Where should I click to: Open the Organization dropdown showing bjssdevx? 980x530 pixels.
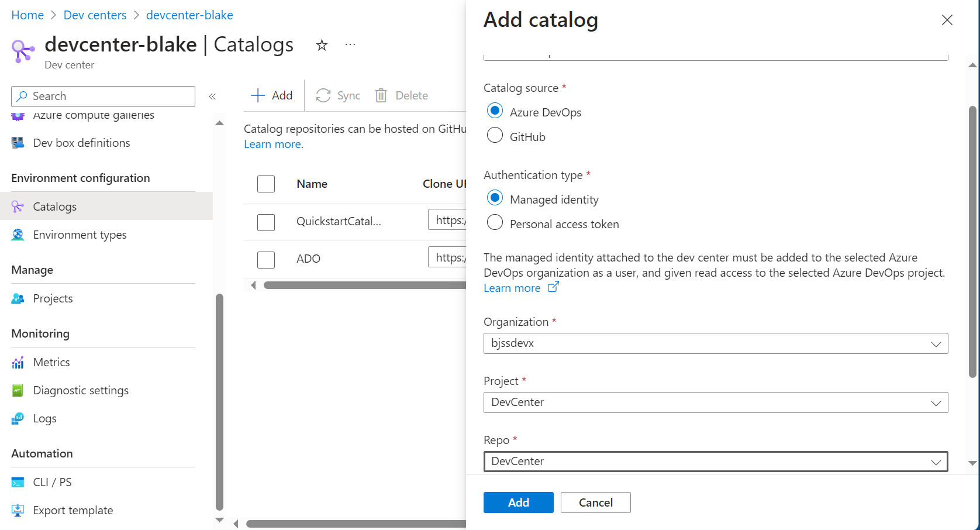tap(716, 343)
